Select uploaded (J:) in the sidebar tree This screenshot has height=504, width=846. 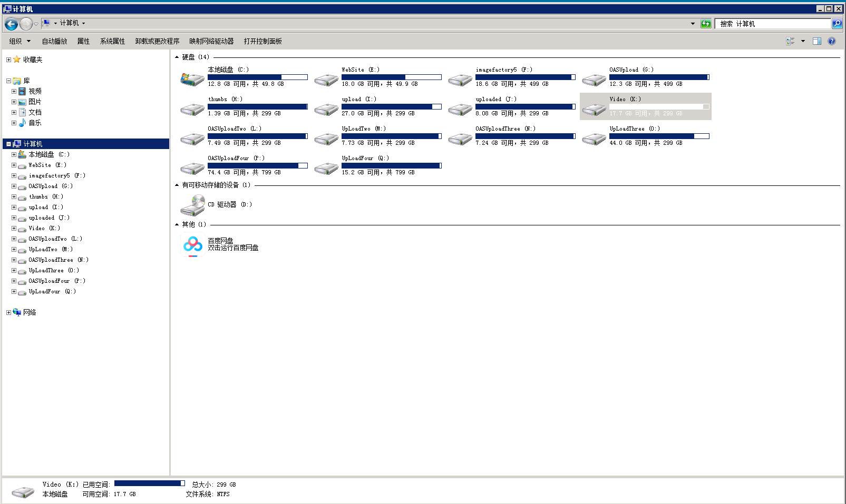click(49, 218)
